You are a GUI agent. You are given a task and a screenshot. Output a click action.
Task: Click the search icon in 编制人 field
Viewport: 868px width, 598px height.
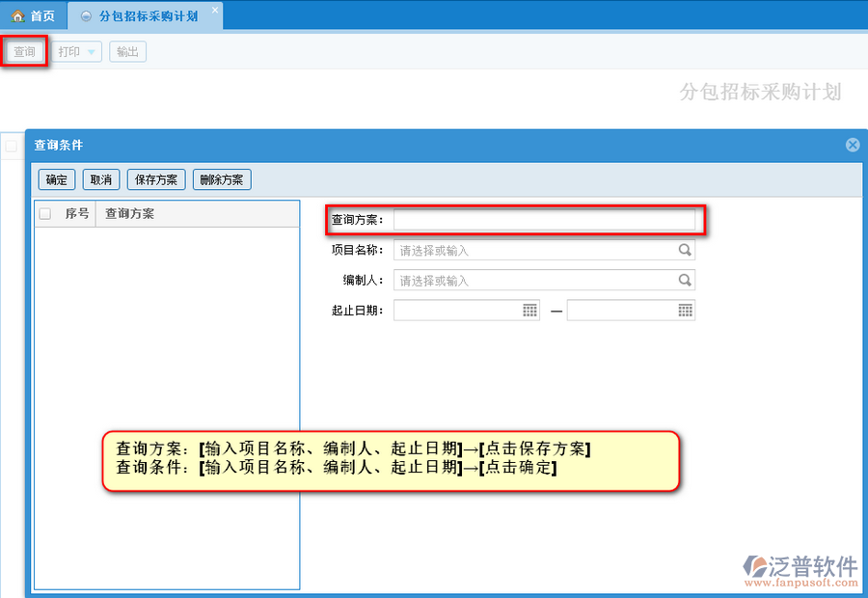pos(685,281)
